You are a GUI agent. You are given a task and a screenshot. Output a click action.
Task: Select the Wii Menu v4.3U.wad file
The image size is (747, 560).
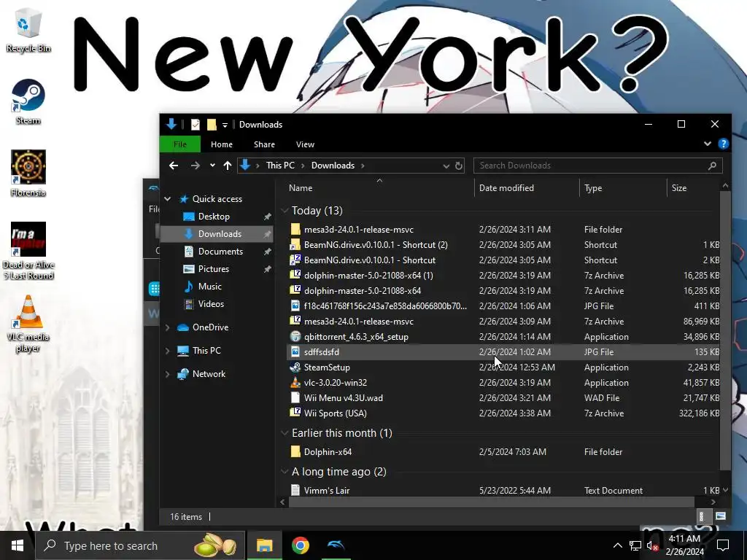coord(344,398)
